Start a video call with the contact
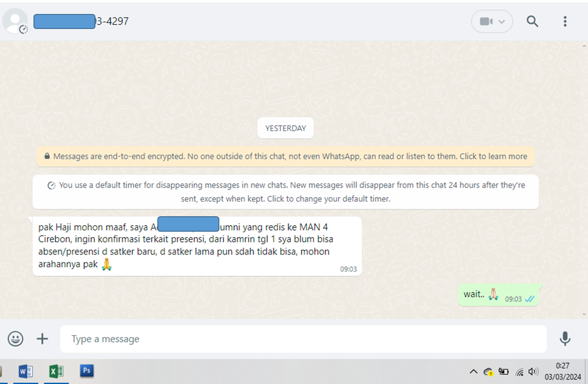The width and height of the screenshot is (588, 384). click(487, 21)
